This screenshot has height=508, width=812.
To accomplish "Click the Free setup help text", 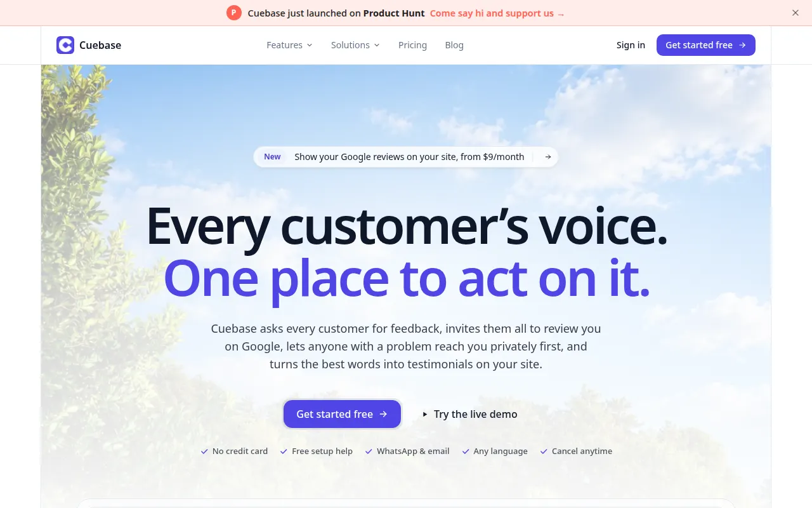I will pyautogui.click(x=322, y=451).
